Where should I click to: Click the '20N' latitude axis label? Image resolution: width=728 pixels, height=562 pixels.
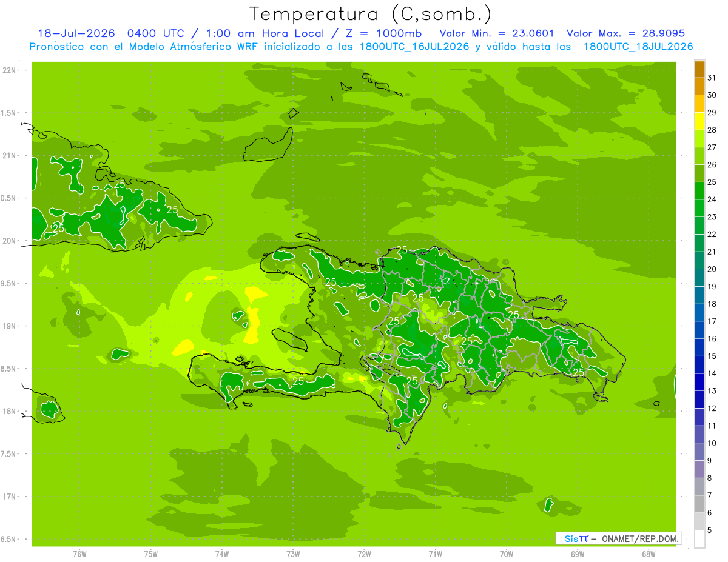click(x=9, y=241)
